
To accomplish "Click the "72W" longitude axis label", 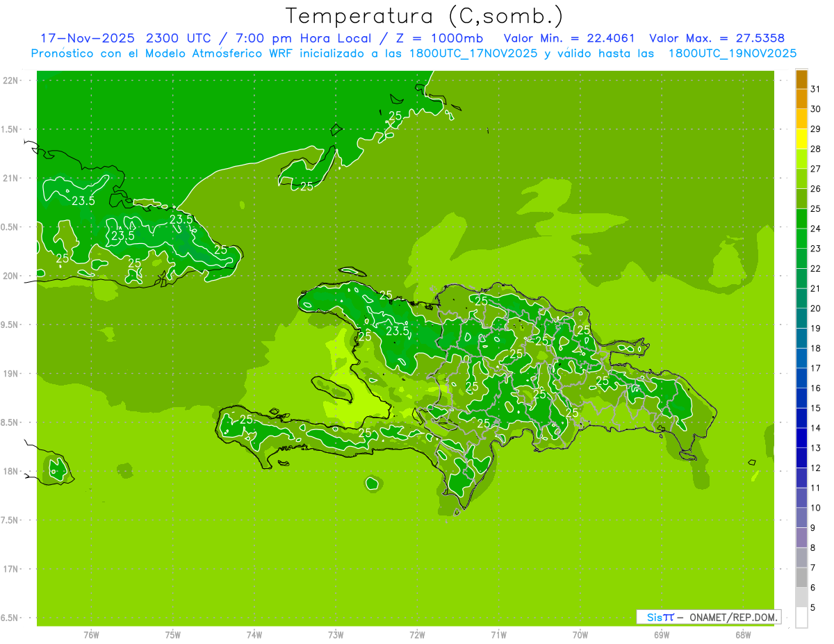I will [417, 634].
